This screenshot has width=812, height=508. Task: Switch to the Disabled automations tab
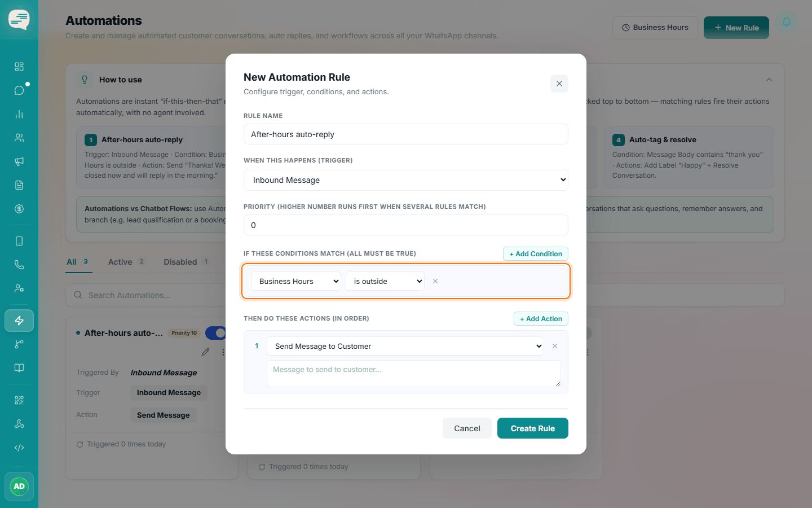point(187,262)
